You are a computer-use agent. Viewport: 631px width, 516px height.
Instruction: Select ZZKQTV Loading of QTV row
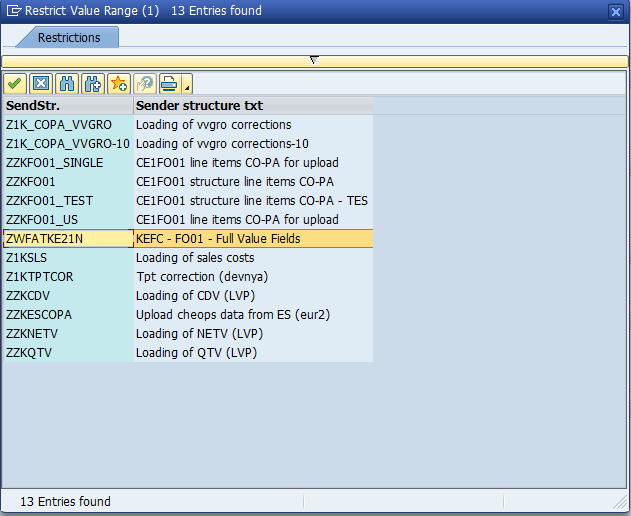(x=67, y=353)
